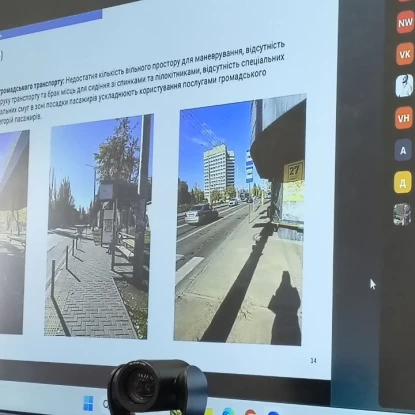Select the yellow A participant avatar
This screenshot has width=415, height=415.
(403, 182)
